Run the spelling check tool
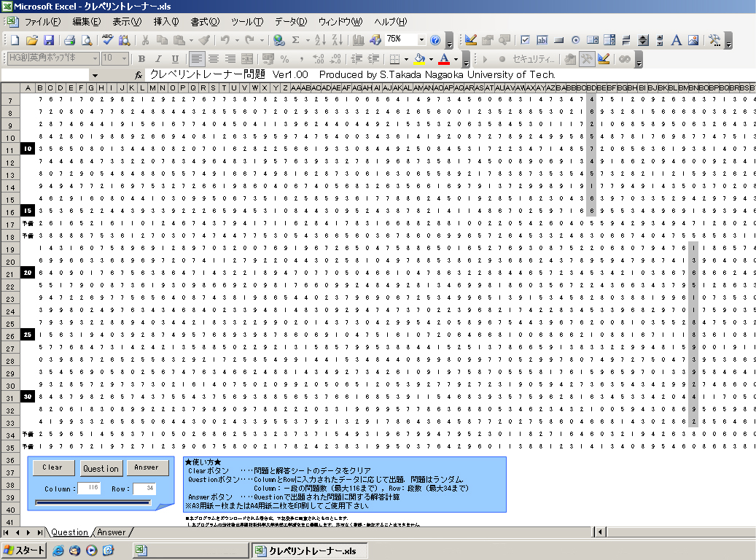 (107, 40)
